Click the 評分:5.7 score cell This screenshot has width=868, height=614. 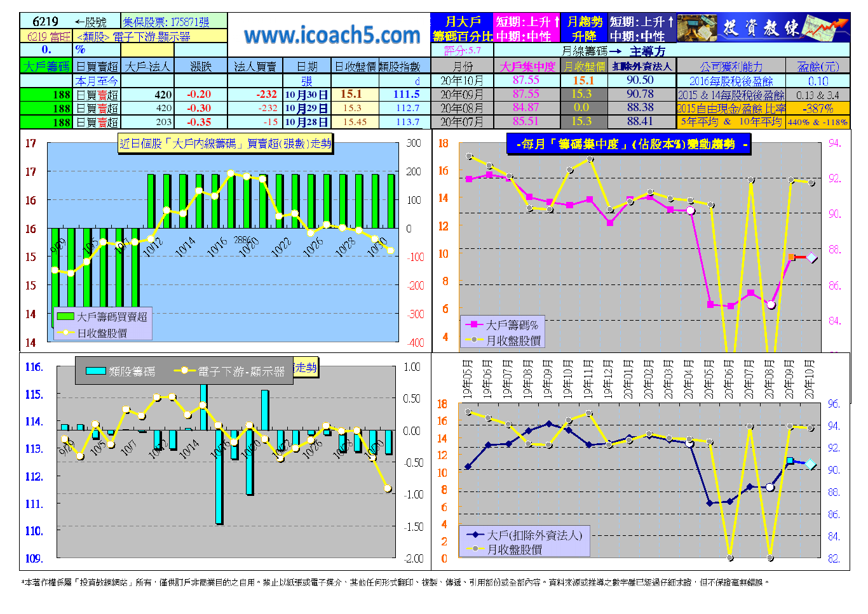462,50
